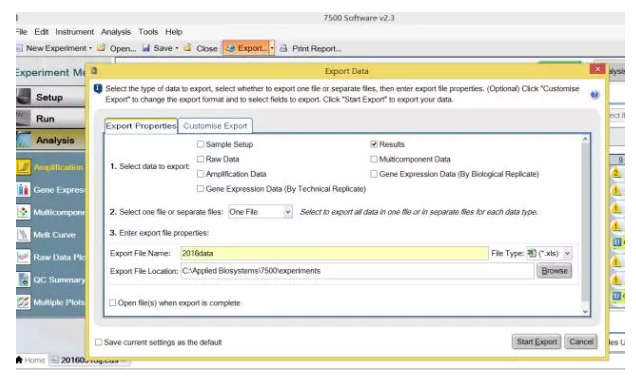Expand the Export button dropdown arrow
636x383 pixels.
[272, 48]
